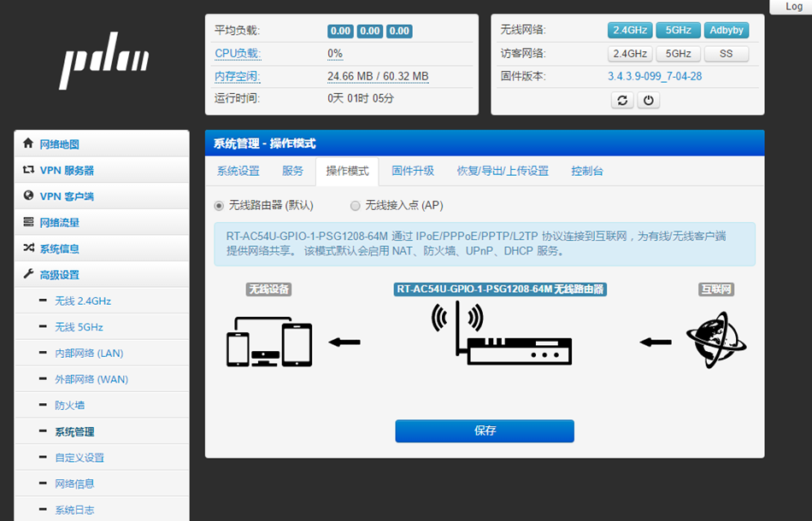Click the router with antenna illustration
Screen dimensions: 812x521
(501, 334)
